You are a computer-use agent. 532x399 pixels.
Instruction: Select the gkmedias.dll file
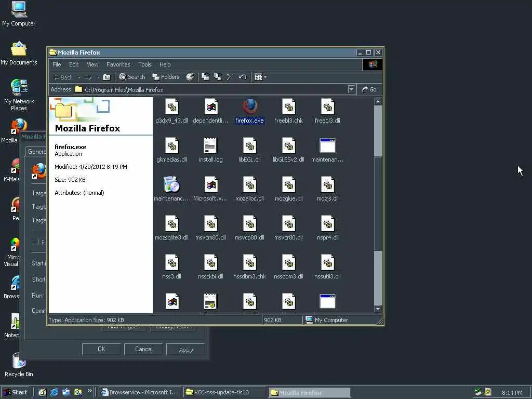pos(171,150)
